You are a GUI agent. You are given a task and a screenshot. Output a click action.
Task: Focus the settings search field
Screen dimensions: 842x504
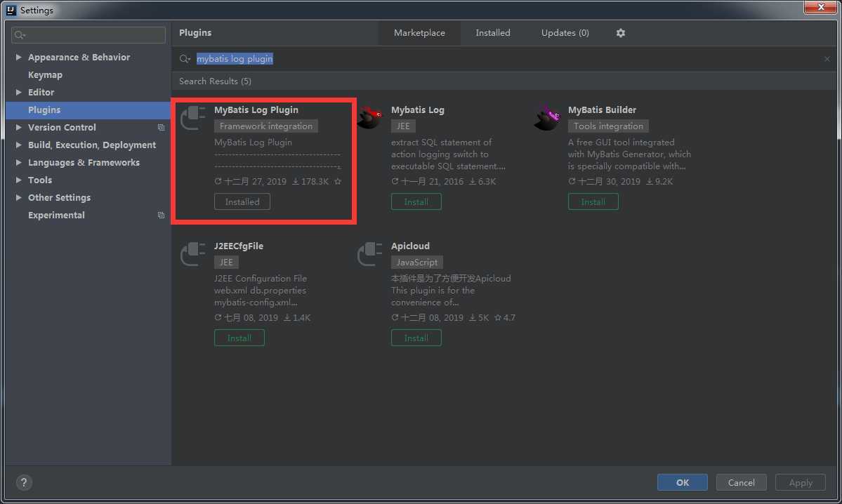pyautogui.click(x=88, y=35)
